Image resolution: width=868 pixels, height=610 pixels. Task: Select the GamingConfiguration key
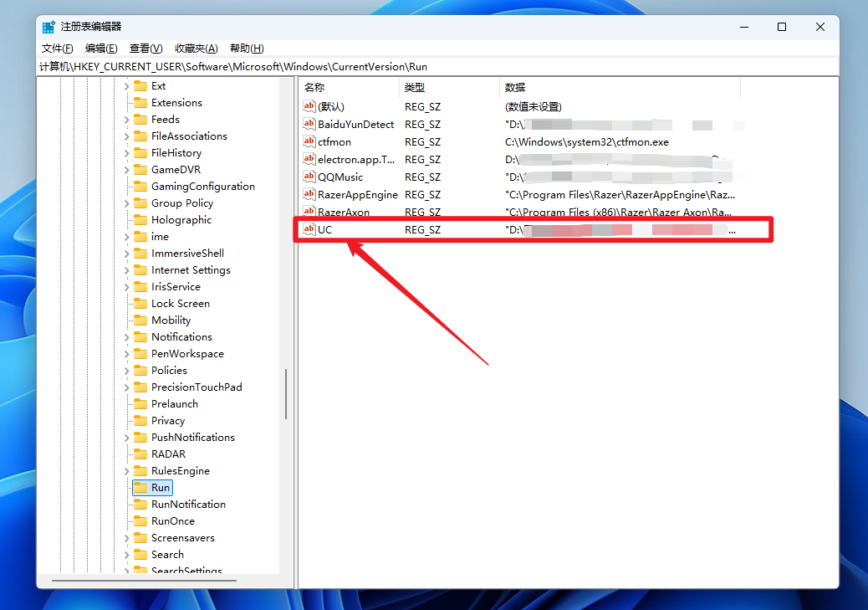pos(202,186)
